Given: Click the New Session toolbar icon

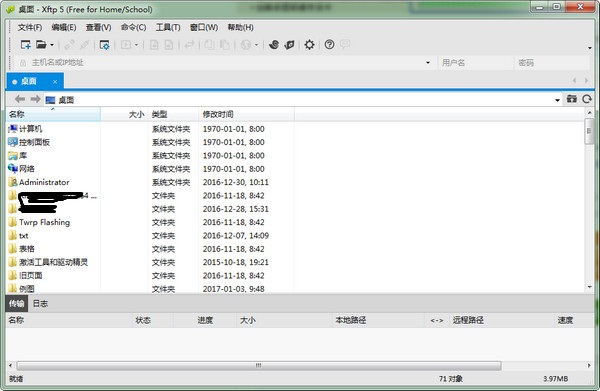Looking at the screenshot, I should click(26, 45).
